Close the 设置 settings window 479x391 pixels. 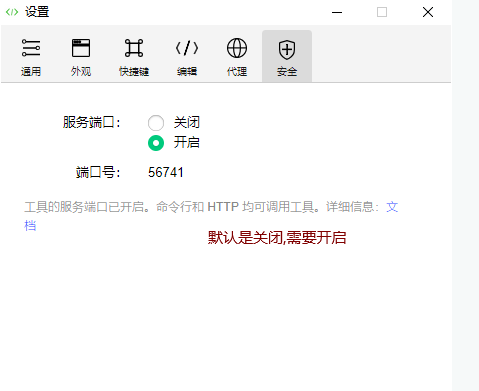(x=428, y=12)
